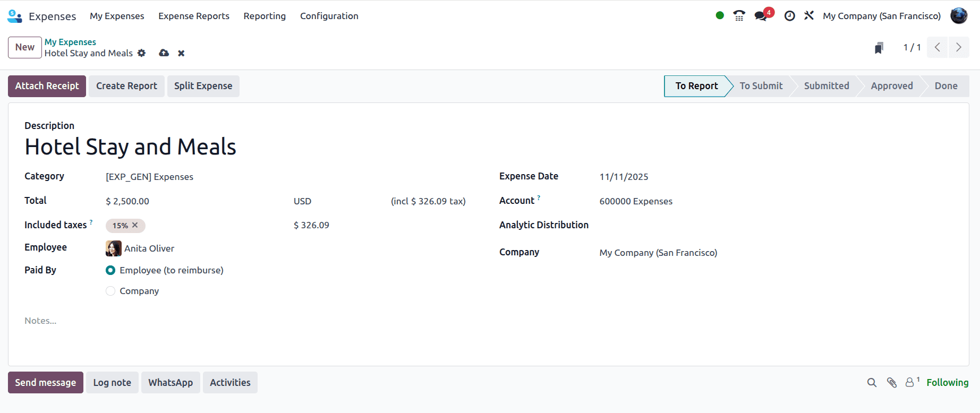Click the Following button
This screenshot has height=413, width=980.
[x=948, y=383]
